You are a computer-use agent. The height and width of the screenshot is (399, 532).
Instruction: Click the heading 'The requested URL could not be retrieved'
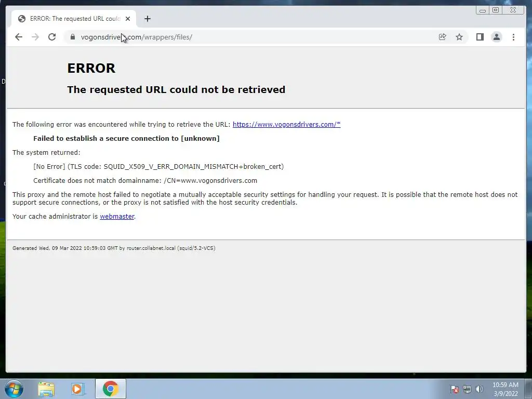pos(176,89)
